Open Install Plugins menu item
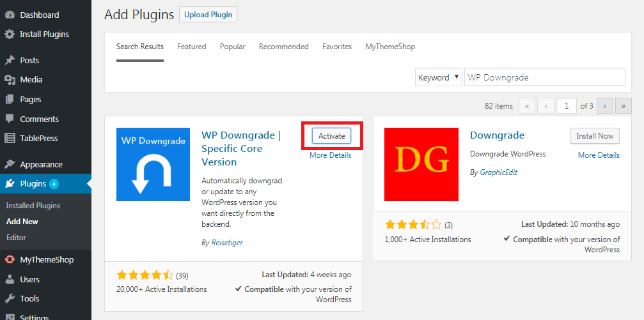The image size is (644, 320). click(45, 34)
